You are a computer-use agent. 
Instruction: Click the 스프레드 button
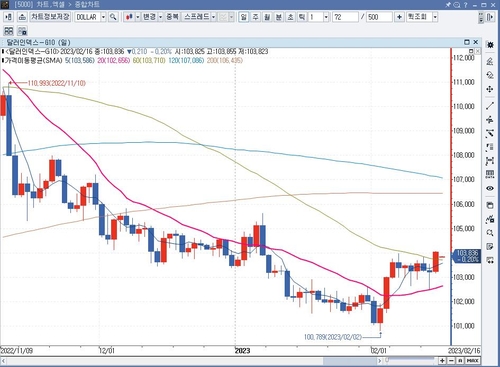click(197, 17)
